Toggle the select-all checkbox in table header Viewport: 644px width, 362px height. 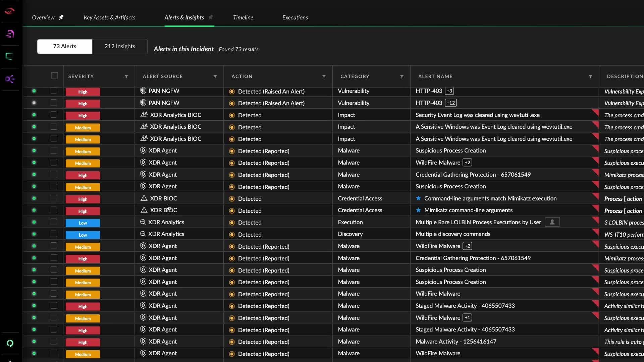point(54,76)
